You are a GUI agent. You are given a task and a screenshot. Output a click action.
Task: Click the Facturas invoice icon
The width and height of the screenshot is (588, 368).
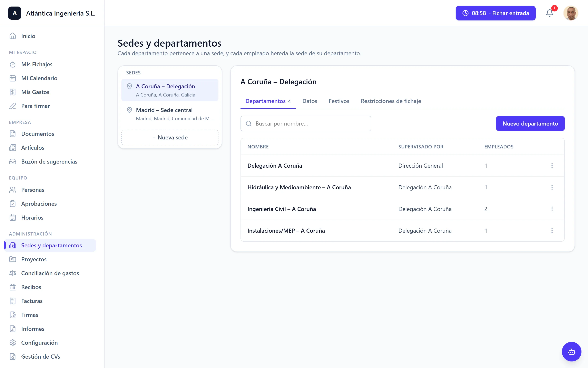coord(13,301)
